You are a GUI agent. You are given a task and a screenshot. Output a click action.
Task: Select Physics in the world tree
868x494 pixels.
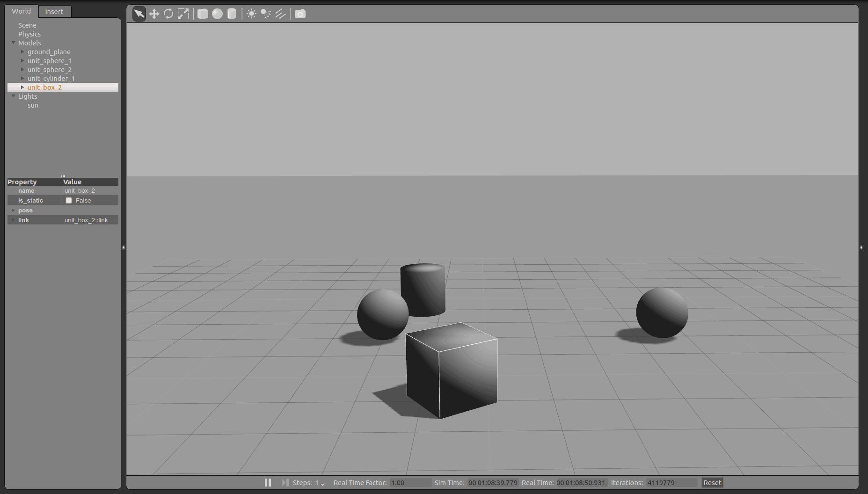point(29,34)
